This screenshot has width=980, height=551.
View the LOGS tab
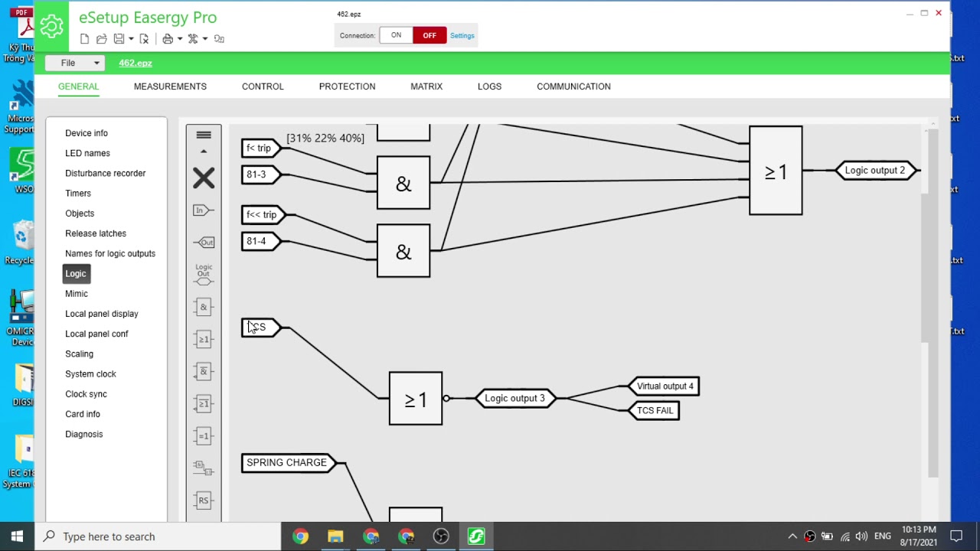489,86
